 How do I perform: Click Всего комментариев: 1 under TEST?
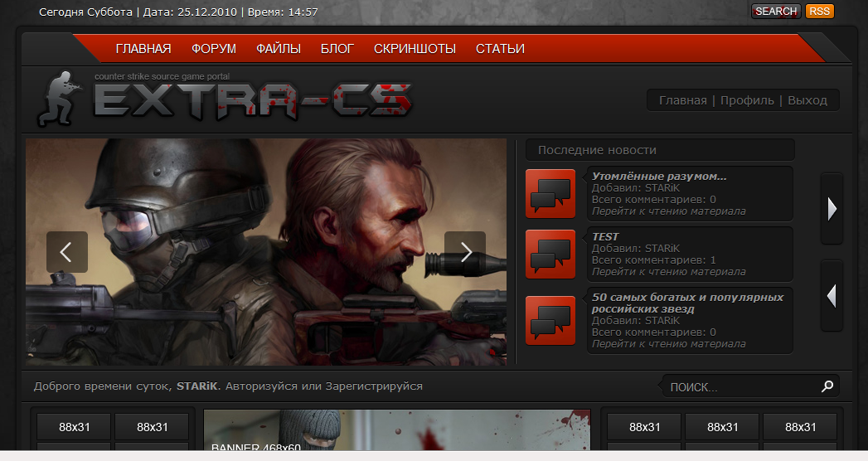click(653, 260)
